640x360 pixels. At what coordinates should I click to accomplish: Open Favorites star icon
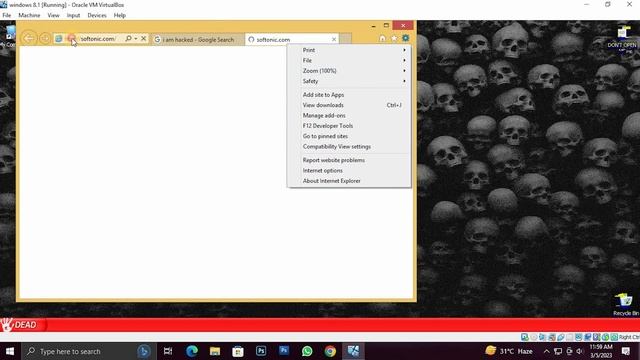pos(394,38)
